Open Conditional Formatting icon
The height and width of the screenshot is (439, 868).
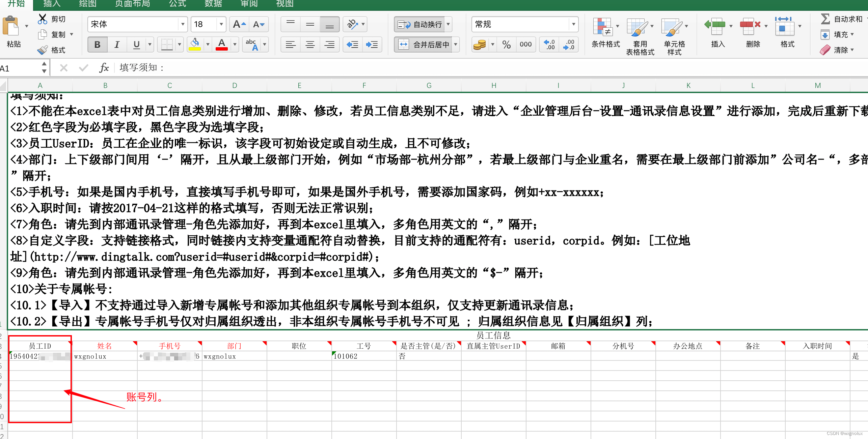coord(602,27)
